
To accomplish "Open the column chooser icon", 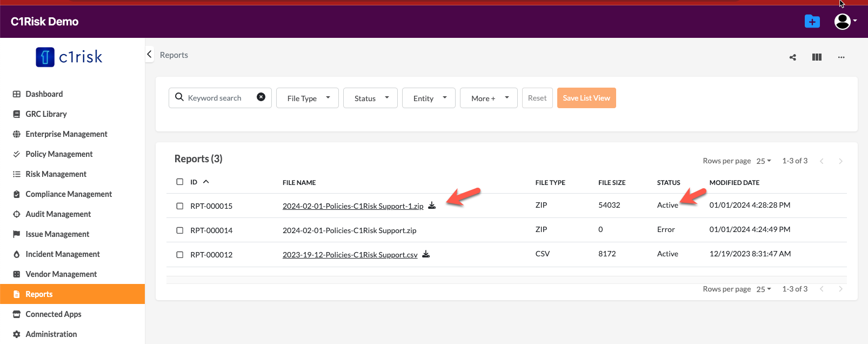I will coord(817,57).
